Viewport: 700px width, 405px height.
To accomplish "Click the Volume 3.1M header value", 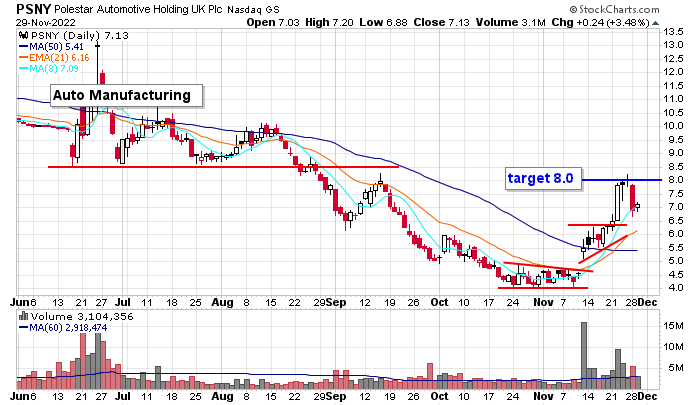I will pos(510,22).
